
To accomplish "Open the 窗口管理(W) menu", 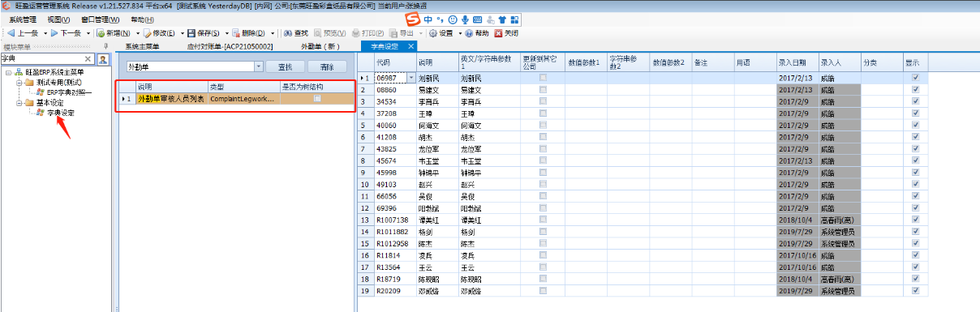I will point(100,19).
